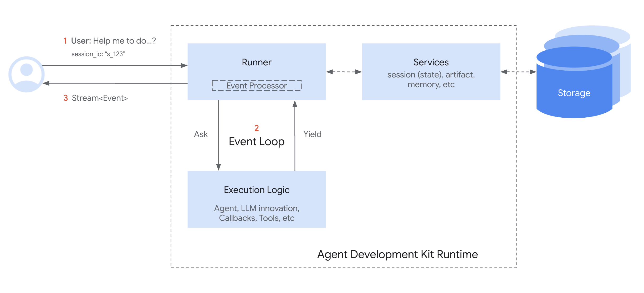Click the Stream<Event> text
The image size is (644, 293).
(x=100, y=98)
